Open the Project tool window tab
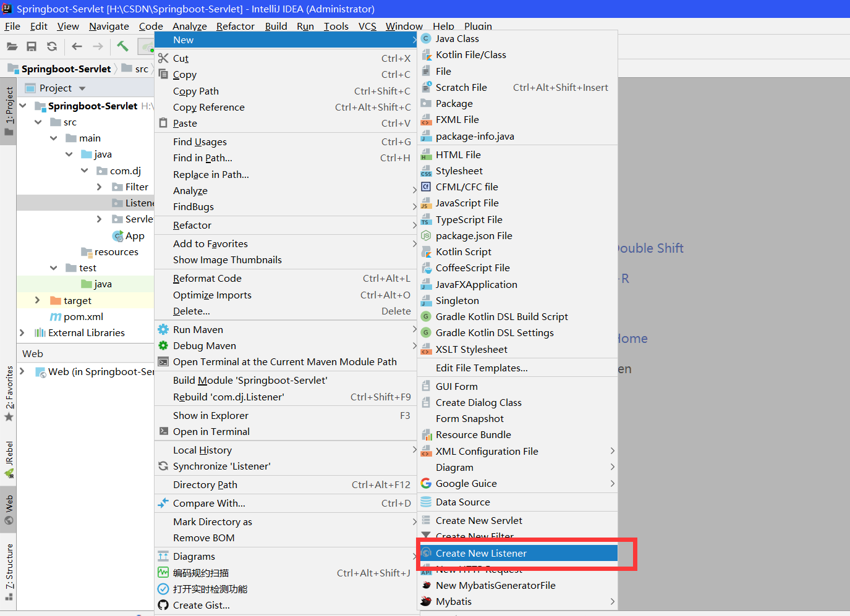This screenshot has height=616, width=850. [x=9, y=112]
